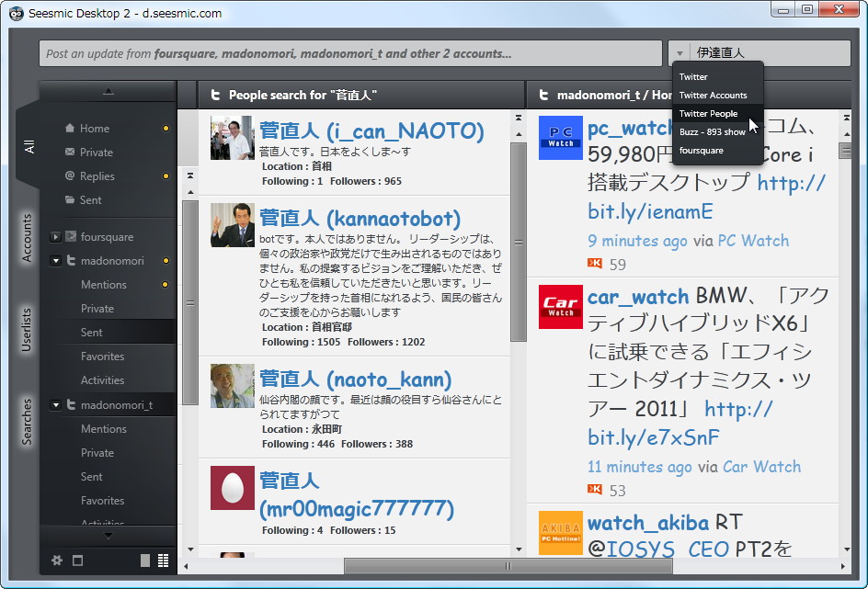Click the Car Watch avatar
Image resolution: width=868 pixels, height=589 pixels.
pos(561,307)
